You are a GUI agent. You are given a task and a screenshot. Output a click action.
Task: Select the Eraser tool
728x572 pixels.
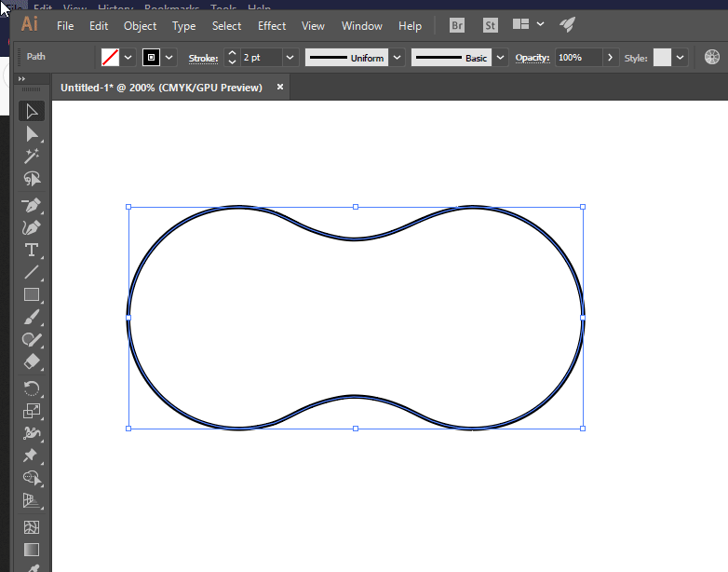32,362
